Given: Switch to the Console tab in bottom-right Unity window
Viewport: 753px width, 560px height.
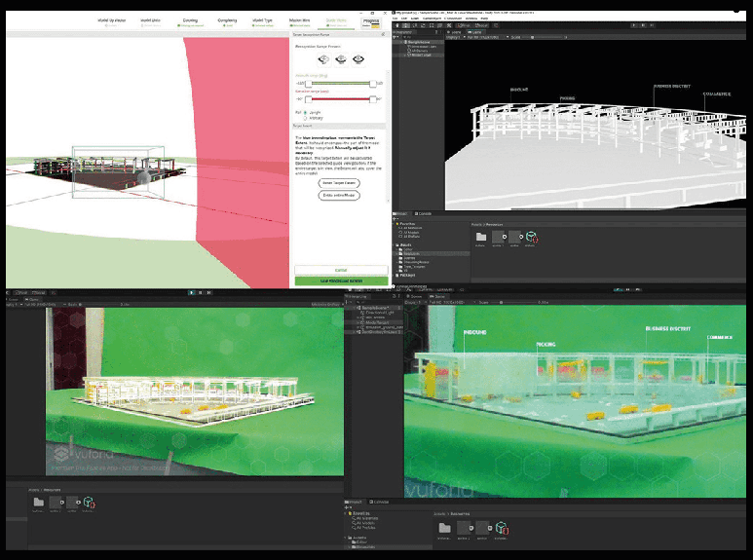Looking at the screenshot, I should click(379, 502).
